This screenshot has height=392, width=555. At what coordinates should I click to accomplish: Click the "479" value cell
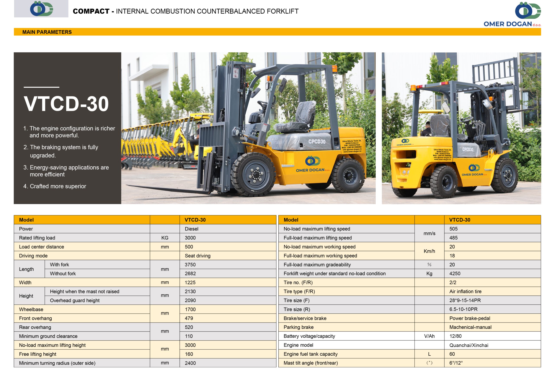coord(228,318)
